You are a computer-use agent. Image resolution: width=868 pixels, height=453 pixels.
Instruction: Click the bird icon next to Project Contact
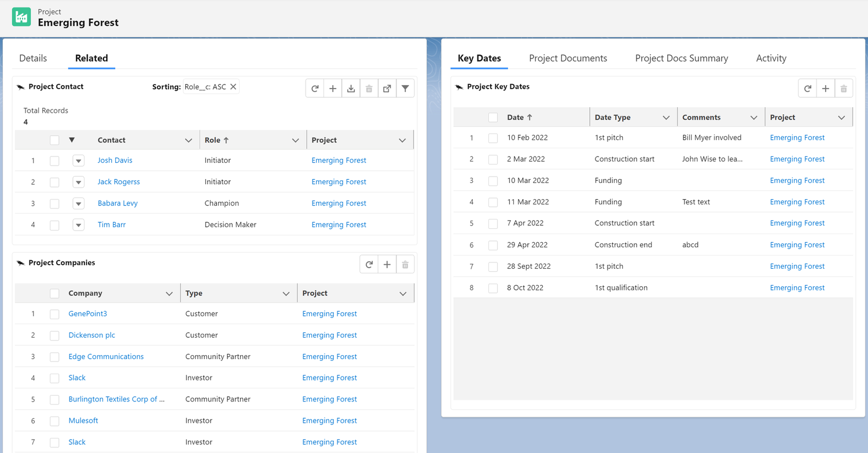[x=21, y=87]
